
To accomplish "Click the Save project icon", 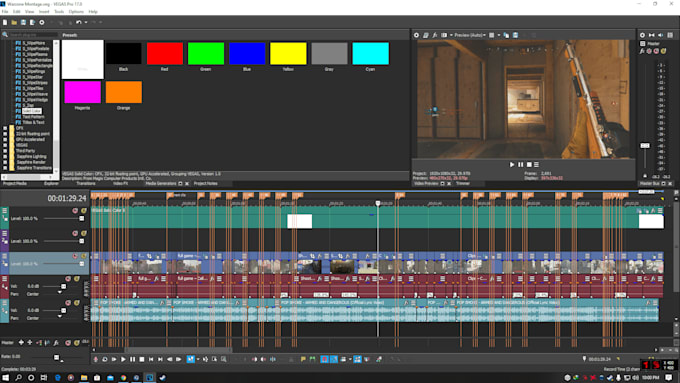I will [x=23, y=22].
